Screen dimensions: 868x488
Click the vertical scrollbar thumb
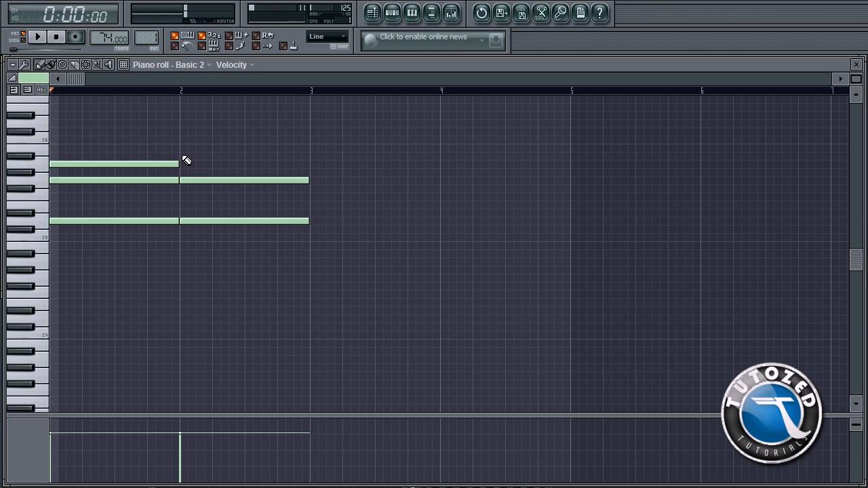tap(856, 260)
